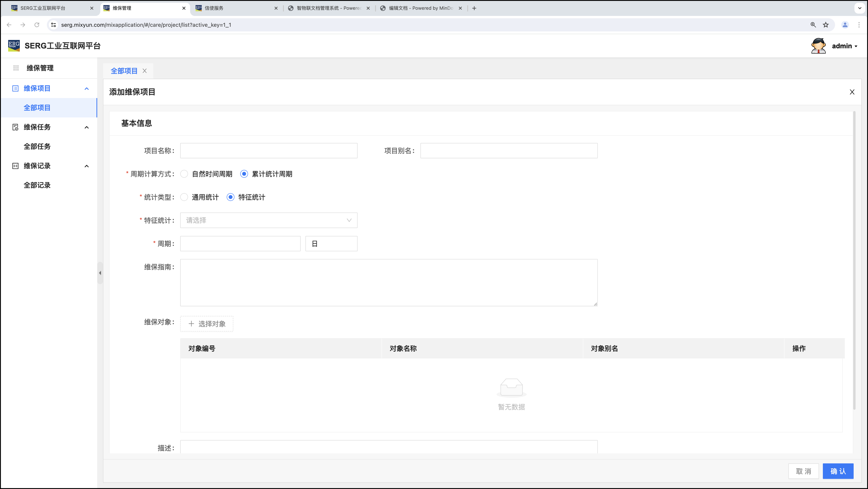Click the browser zoom magnifier icon

813,25
